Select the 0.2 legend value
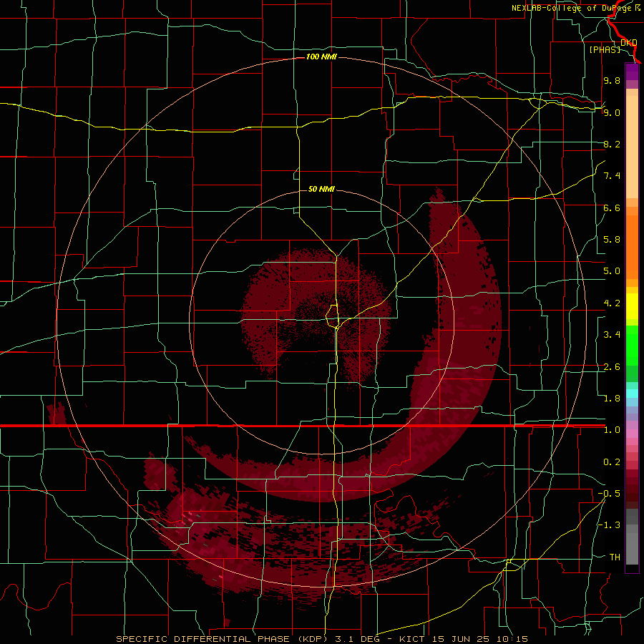The height and width of the screenshot is (644, 644). (612, 462)
